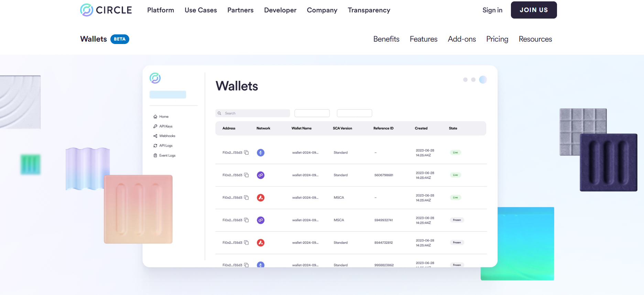Click the API Logs refresh icon

point(155,146)
